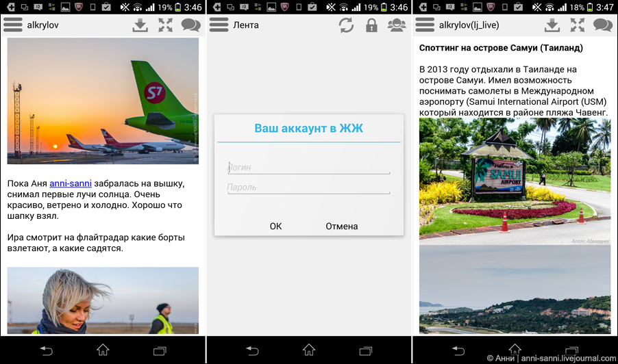Tap fullscreen expand icon in alkrylov(lj_live) header
Viewport: 618px width, 364px height.
coord(578,25)
